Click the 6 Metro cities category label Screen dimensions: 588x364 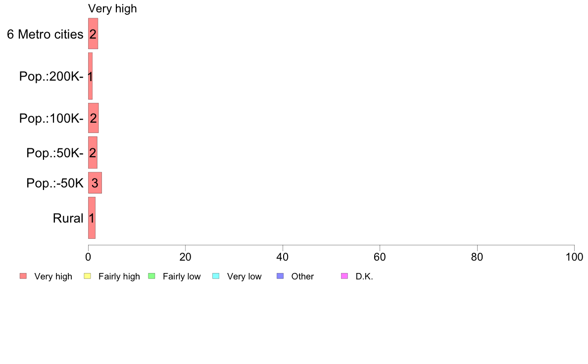45,34
